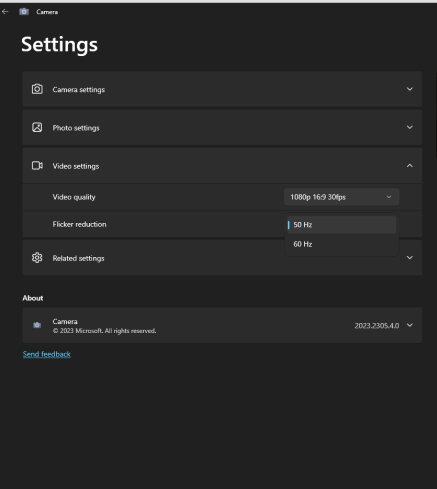Expand the Camera version details chevron
The image size is (437, 489).
(410, 325)
